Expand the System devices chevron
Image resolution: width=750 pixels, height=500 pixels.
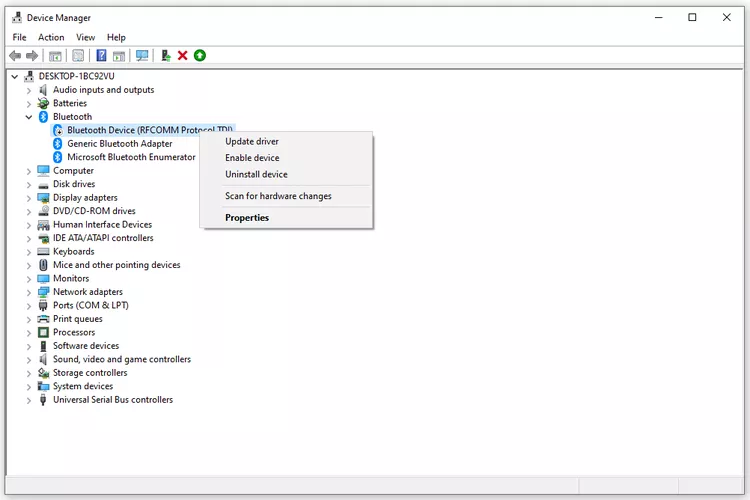tap(29, 387)
